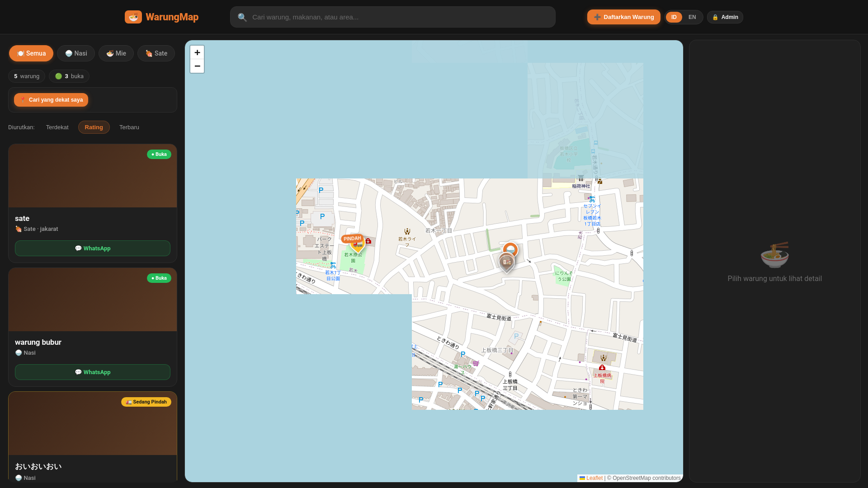
Task: Click the orange rice bowl map marker
Action: pyautogui.click(x=510, y=249)
